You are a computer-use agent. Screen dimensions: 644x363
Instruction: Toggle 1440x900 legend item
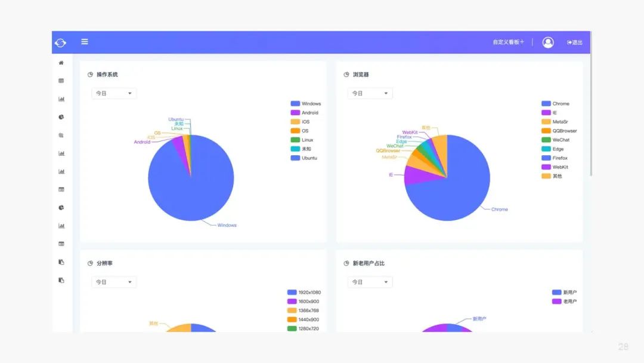(x=303, y=319)
